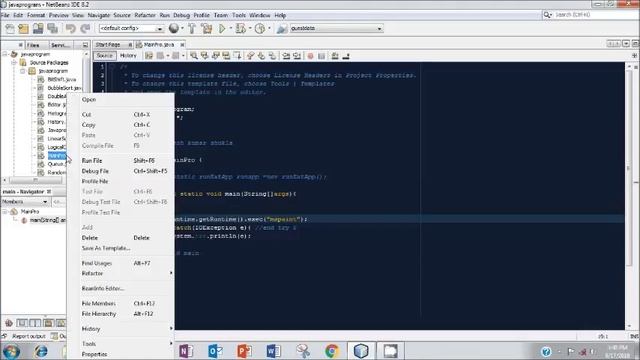Click the Windows Start orb
Viewport: 640px width, 360px height.
pos(11,351)
